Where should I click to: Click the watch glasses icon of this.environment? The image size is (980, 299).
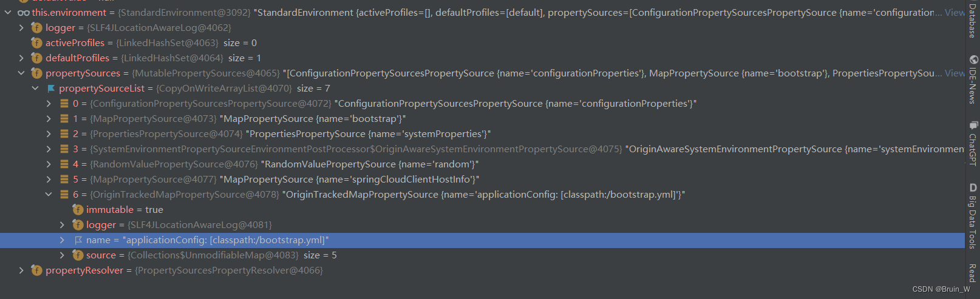(x=24, y=13)
